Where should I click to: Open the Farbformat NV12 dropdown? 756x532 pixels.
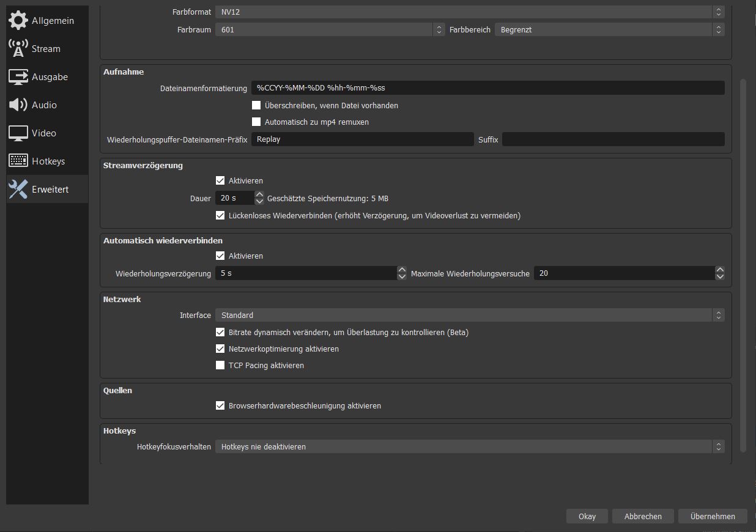(x=469, y=12)
